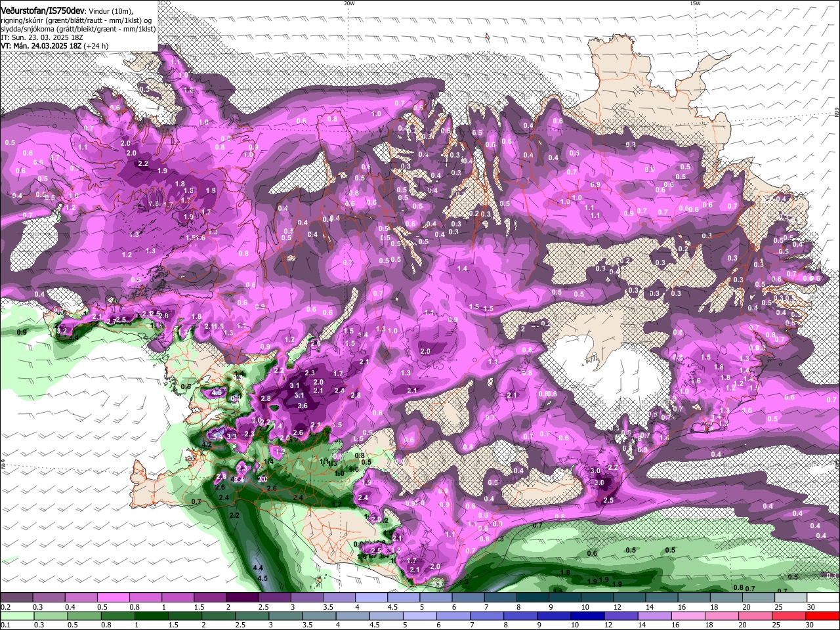The width and height of the screenshot is (840, 630).
Task: Pick the lilac lower swatch between 14 and 16
Action: click(x=654, y=616)
